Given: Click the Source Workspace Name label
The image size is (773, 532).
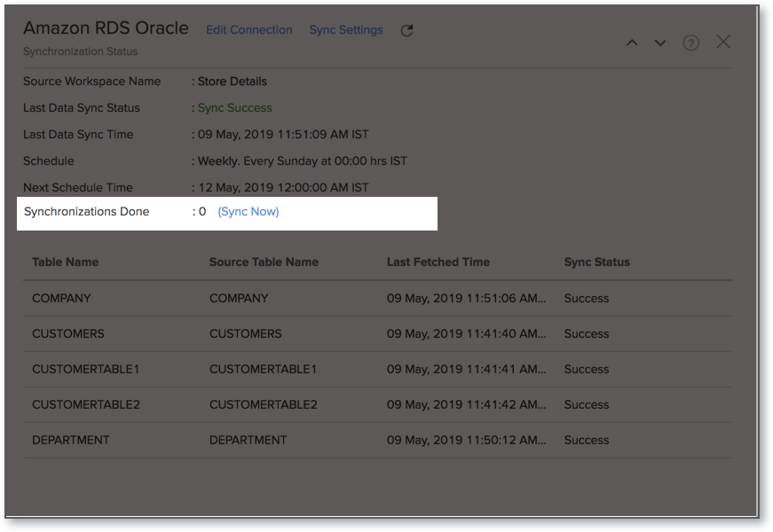Looking at the screenshot, I should tap(91, 82).
